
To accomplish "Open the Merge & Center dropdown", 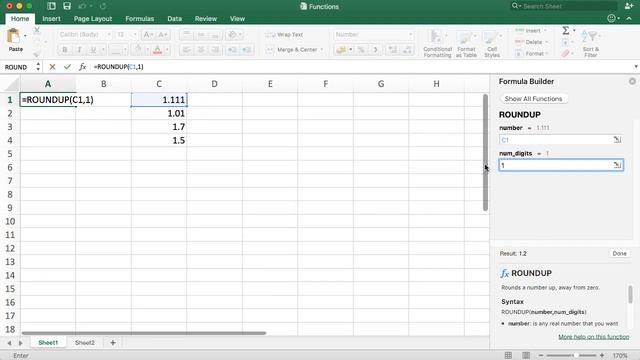I will [x=322, y=50].
